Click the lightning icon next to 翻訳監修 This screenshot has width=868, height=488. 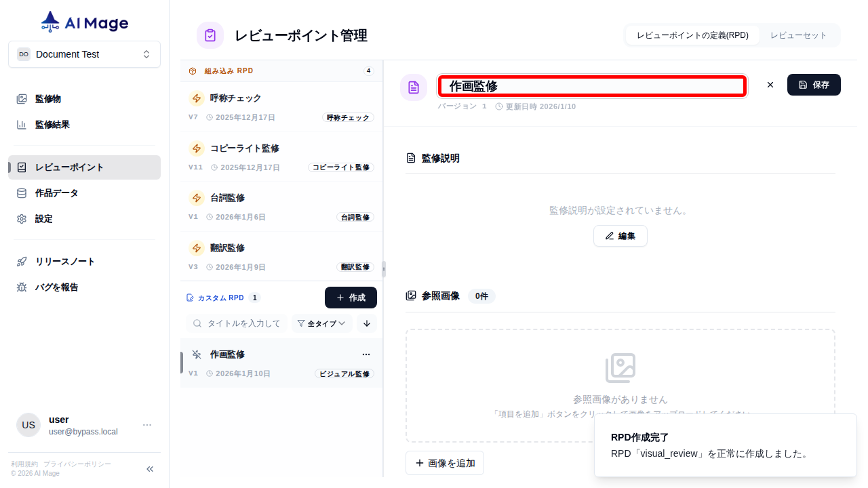point(195,248)
